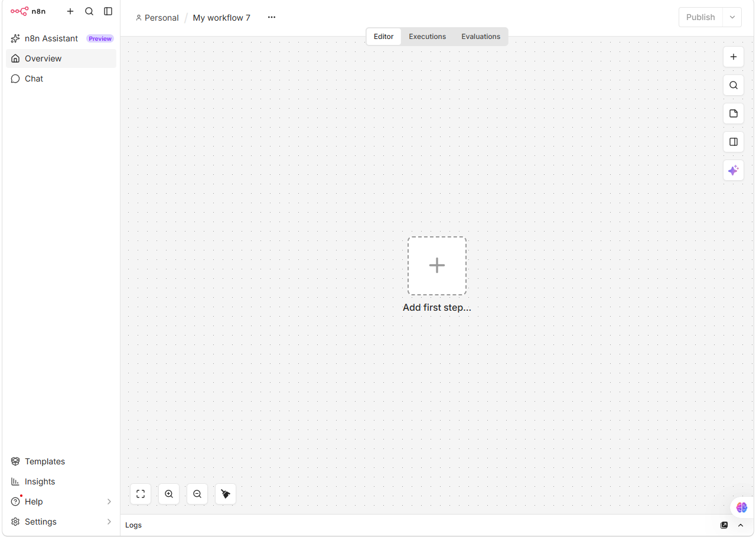Open the workflow three-dots menu
Viewport: 756px width, 537px height.
(x=272, y=17)
